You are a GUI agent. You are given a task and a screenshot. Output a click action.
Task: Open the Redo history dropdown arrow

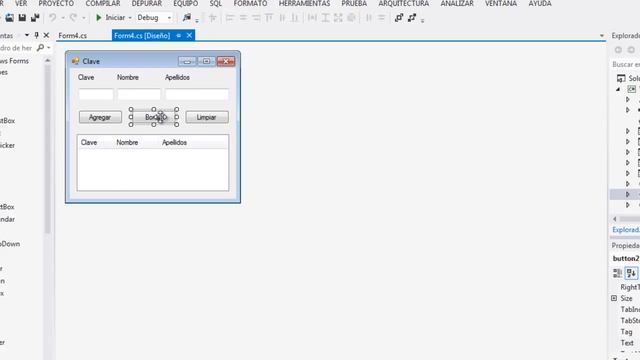coord(84,18)
